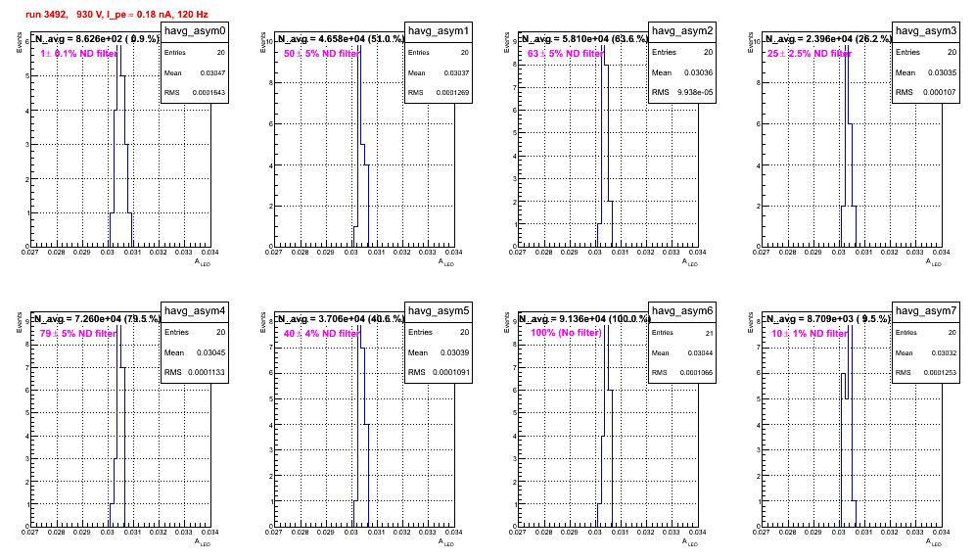This screenshot has height=560, width=975.
Task: Click the RMS value 9.938e-05
Action: (x=695, y=92)
